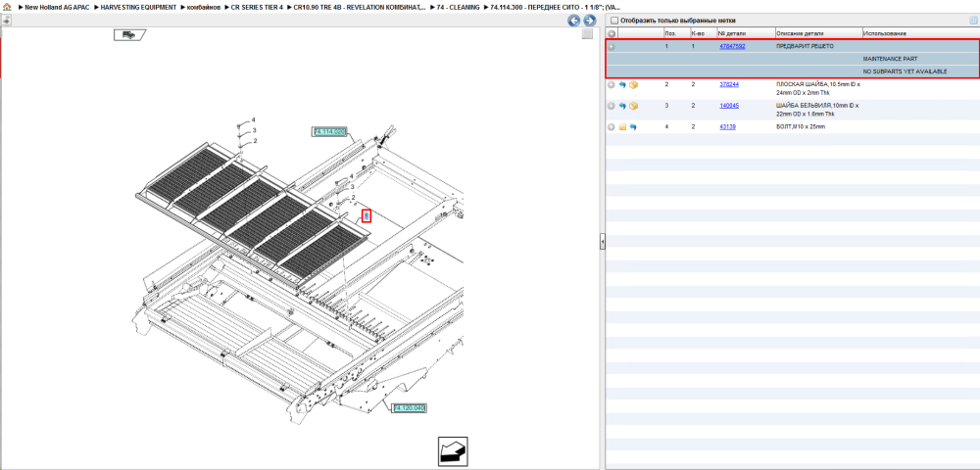980x470 pixels.
Task: Select the ПЛОСКАЯ ШАЙБА description text
Action: click(817, 88)
